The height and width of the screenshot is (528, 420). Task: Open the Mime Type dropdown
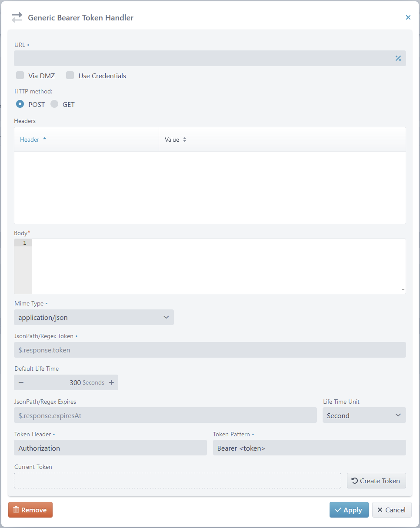pos(94,317)
